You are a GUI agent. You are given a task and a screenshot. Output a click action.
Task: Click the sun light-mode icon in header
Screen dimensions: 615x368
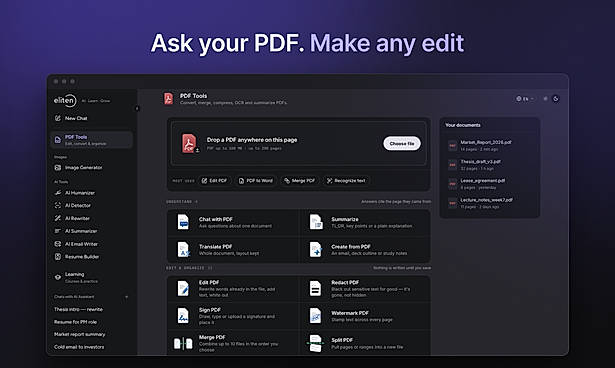click(545, 99)
